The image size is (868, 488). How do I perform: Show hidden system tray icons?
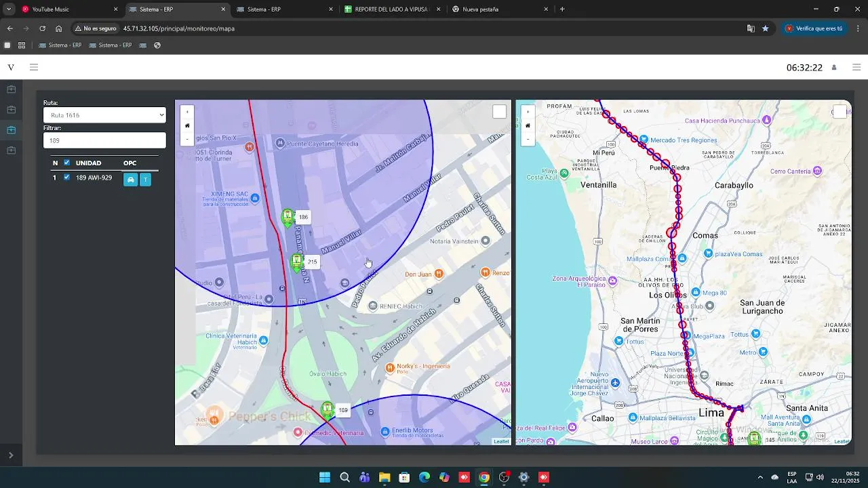[760, 477]
